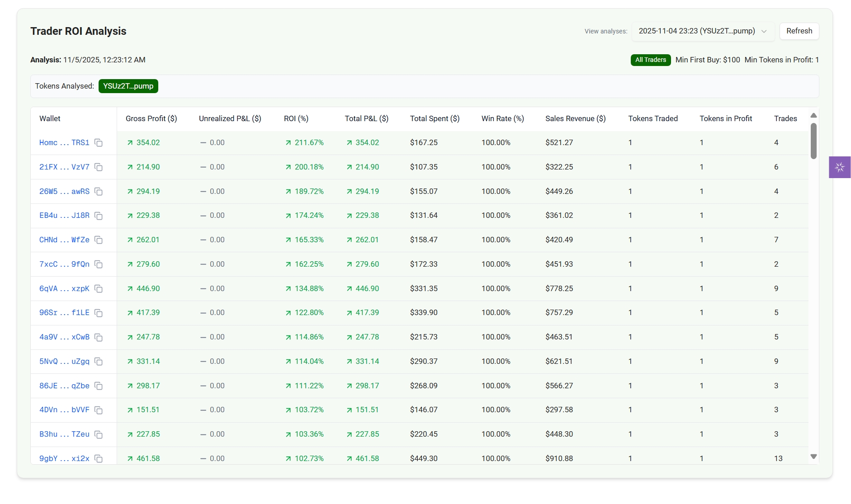Sort by the Win Rate (%) column header
The width and height of the screenshot is (851, 504).
502,118
